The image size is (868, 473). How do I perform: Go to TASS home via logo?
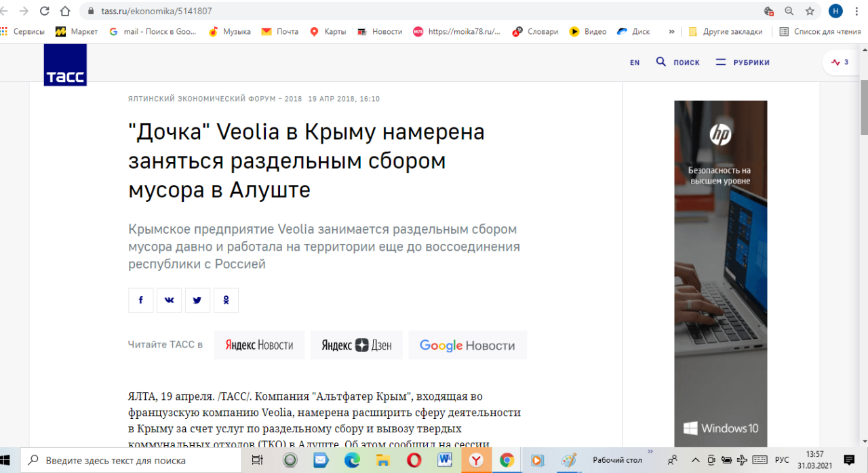(65, 65)
